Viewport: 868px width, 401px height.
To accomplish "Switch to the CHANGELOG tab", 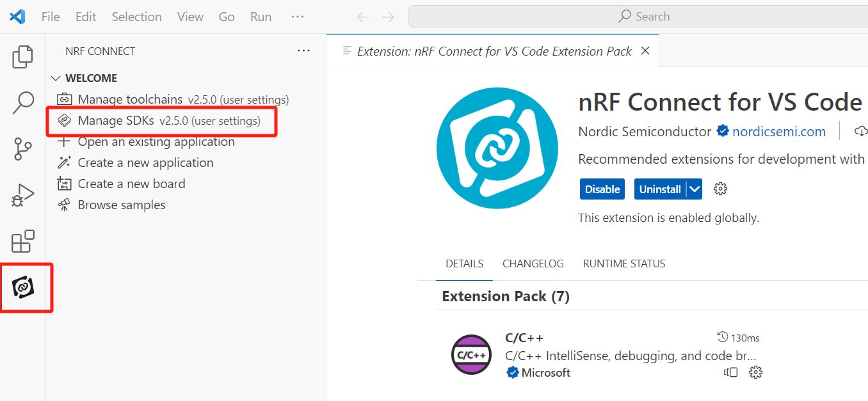I will 533,263.
